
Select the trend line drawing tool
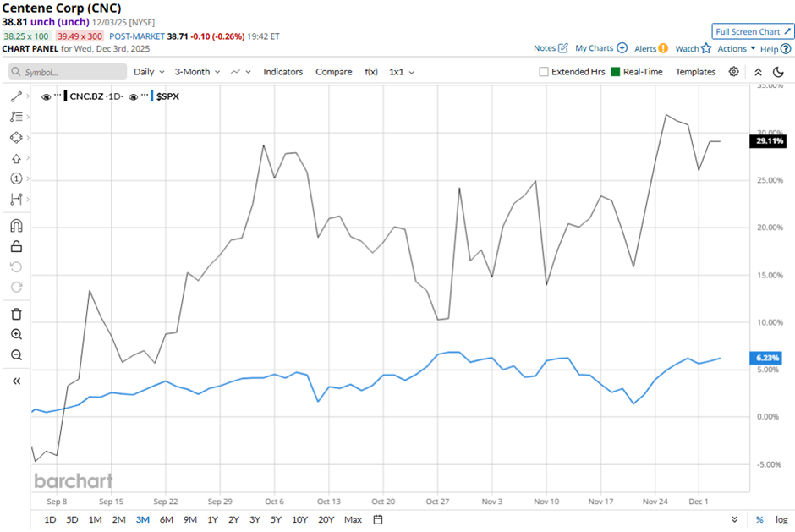pyautogui.click(x=16, y=96)
